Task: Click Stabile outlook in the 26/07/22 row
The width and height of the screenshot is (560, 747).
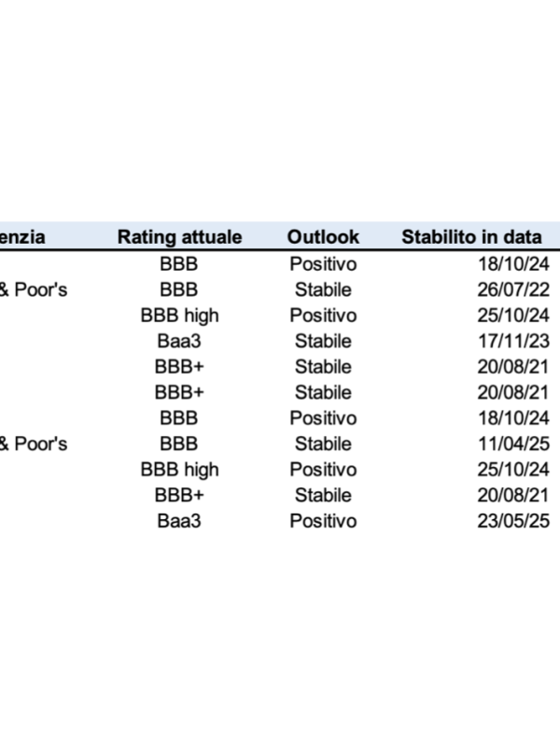Action: [x=323, y=289]
